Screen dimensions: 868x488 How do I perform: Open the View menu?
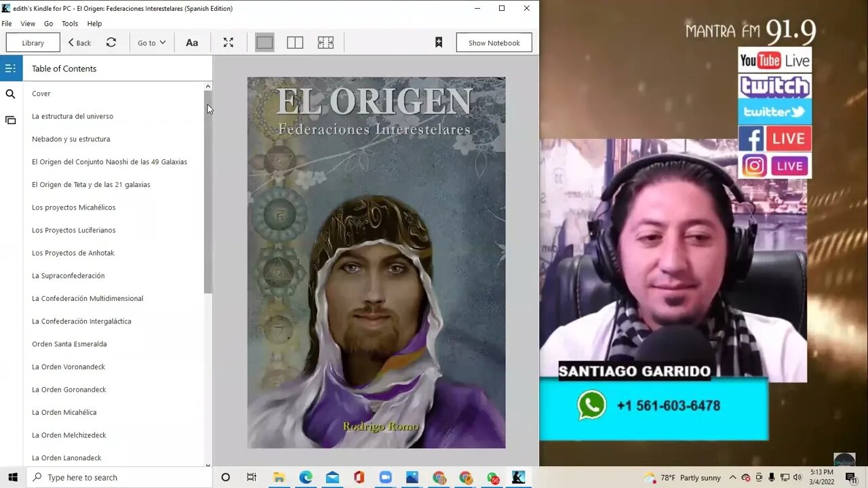pyautogui.click(x=28, y=23)
